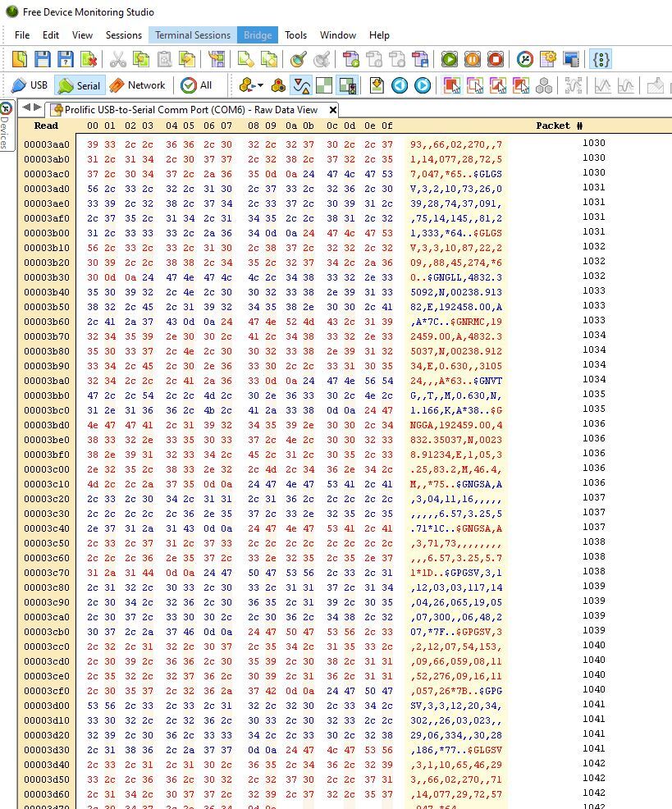The height and width of the screenshot is (809, 672).
Task: Click the New document icon
Action: [20, 59]
